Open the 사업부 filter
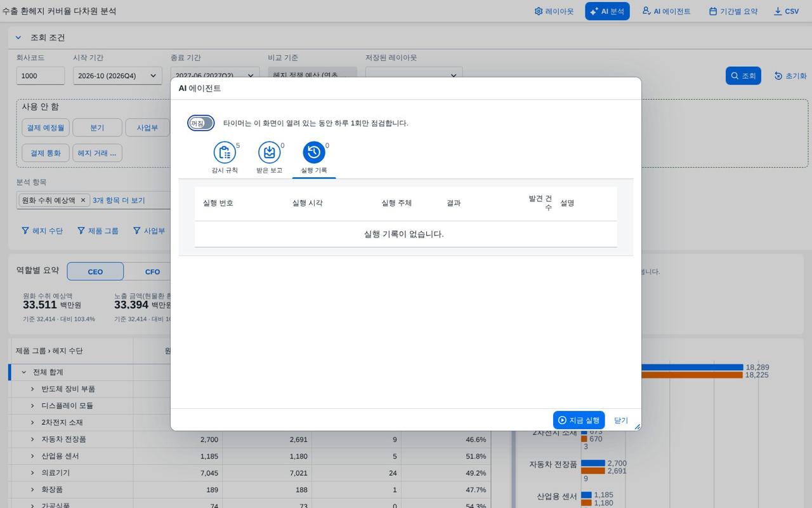The height and width of the screenshot is (508, 812). 149,231
